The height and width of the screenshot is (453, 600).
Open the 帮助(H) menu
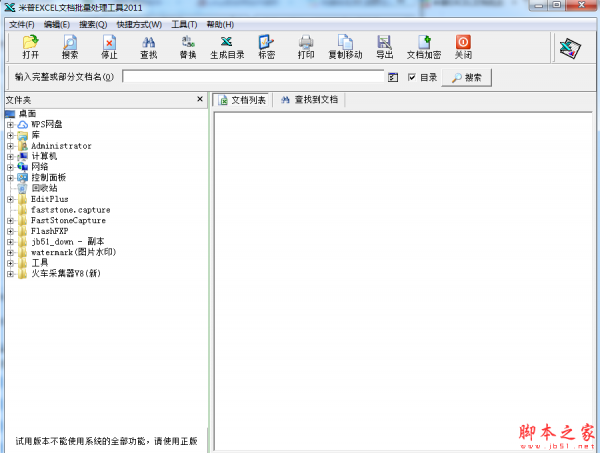click(220, 24)
